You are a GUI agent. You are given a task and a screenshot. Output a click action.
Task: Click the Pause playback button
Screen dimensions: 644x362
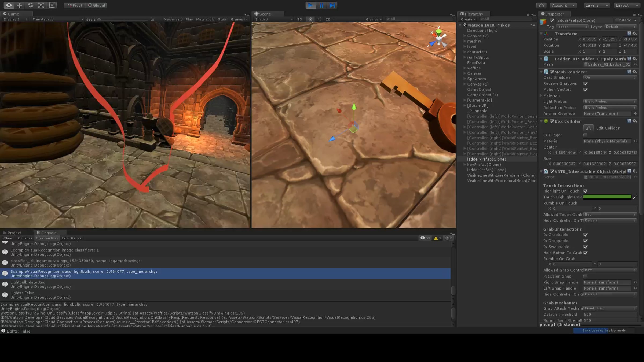click(321, 5)
